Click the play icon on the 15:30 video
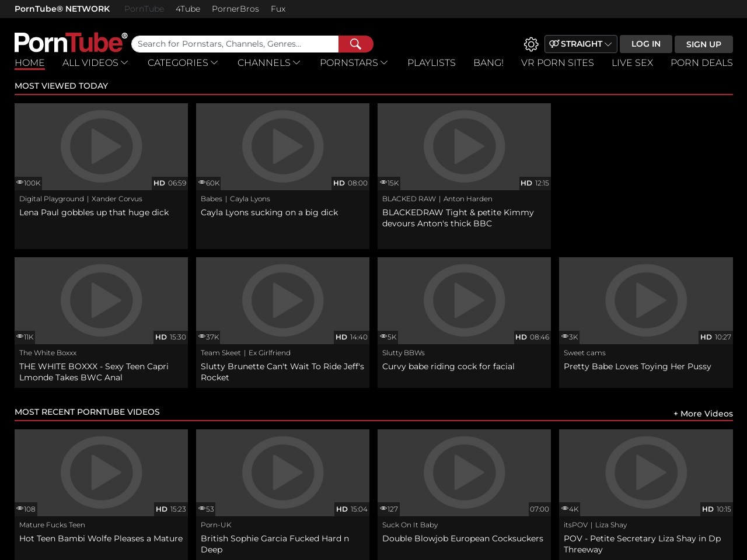This screenshot has height=560, width=747. tap(101, 300)
